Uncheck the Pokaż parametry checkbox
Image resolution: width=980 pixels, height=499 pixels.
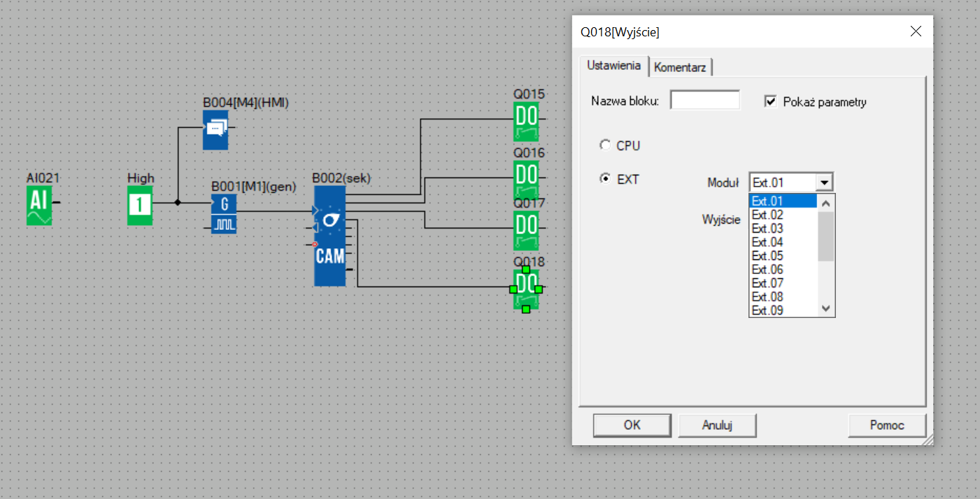coord(771,101)
